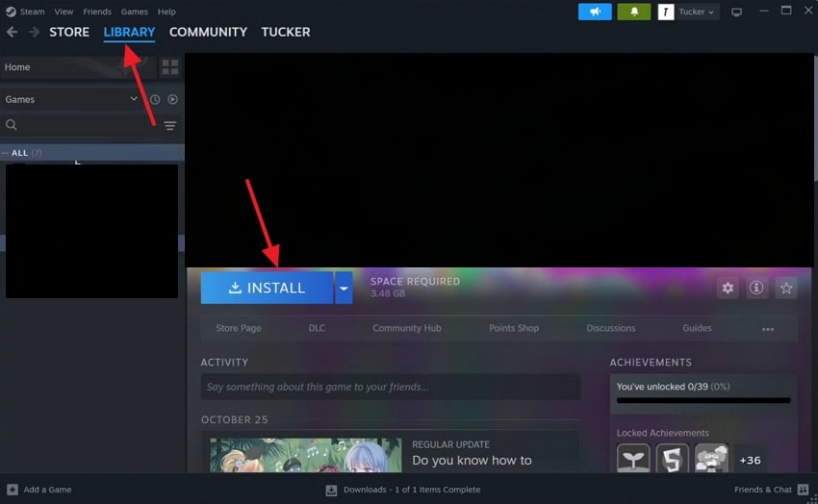Click the blue megaphone announcements button

pos(595,12)
